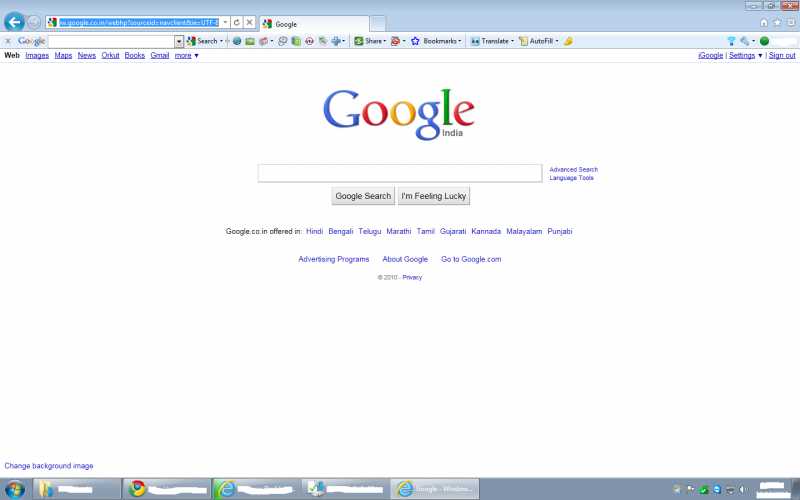This screenshot has height=500, width=800.
Task: Click the globe icon on Google Toolbar
Action: [x=237, y=41]
